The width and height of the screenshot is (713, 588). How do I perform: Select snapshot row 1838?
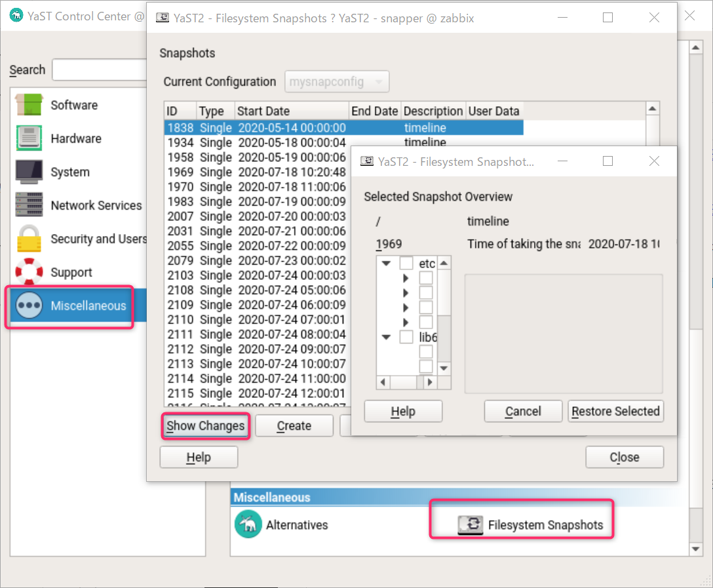pyautogui.click(x=344, y=128)
